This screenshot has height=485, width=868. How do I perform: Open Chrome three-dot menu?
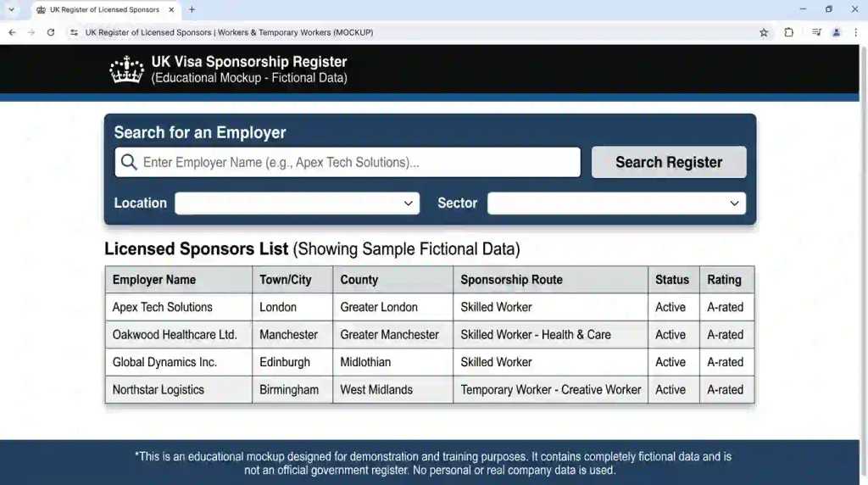pos(856,33)
